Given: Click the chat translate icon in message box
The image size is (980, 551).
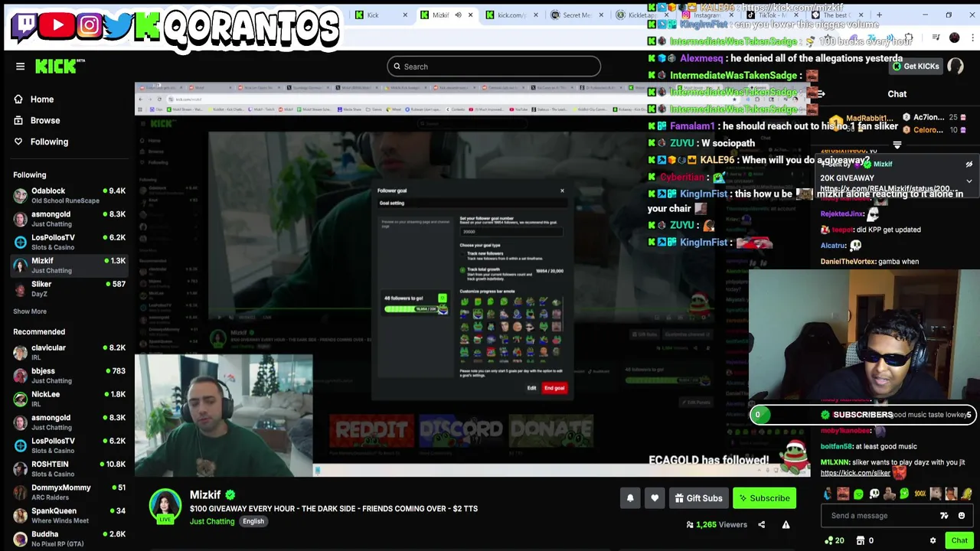Looking at the screenshot, I should click(x=944, y=516).
